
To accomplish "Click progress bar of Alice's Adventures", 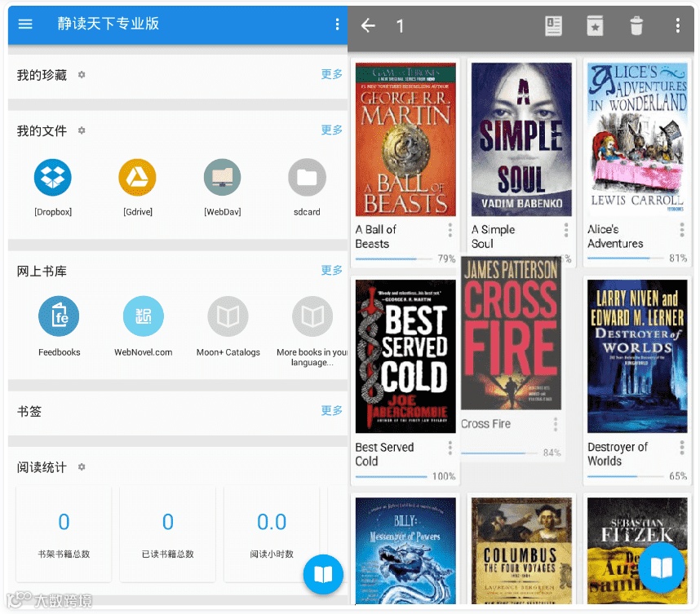I will click(626, 258).
